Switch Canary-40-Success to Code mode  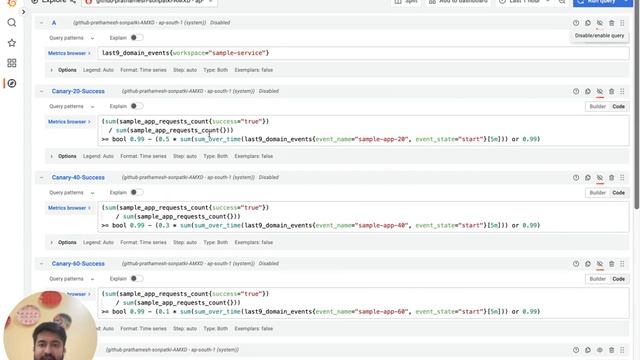tap(618, 193)
